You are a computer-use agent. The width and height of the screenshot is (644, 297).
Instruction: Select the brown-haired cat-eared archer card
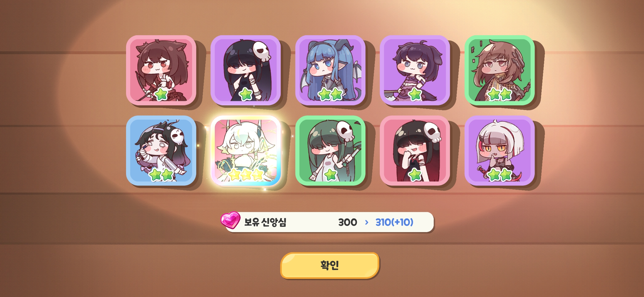161,70
